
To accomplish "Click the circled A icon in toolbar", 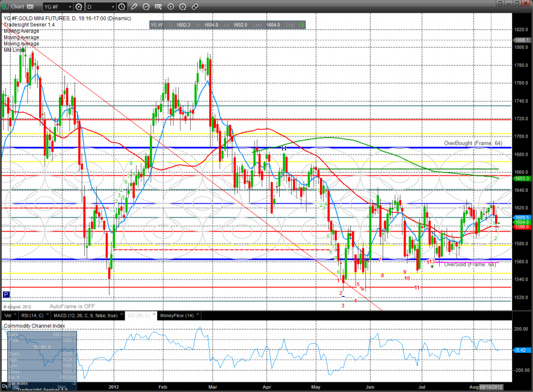I will tap(183, 7).
